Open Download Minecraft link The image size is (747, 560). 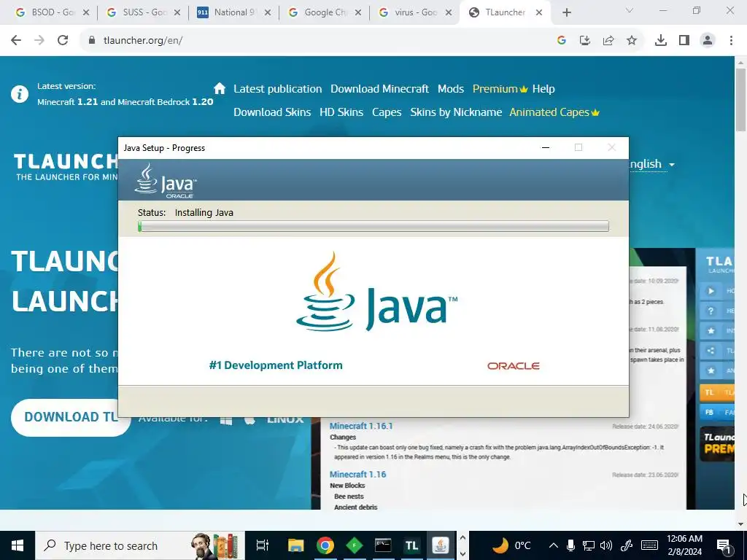(x=379, y=89)
